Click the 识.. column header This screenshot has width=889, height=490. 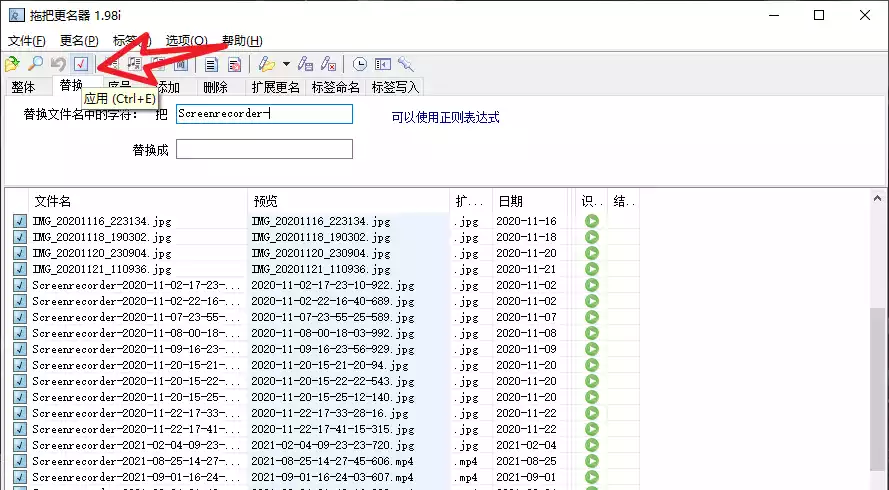coord(592,201)
